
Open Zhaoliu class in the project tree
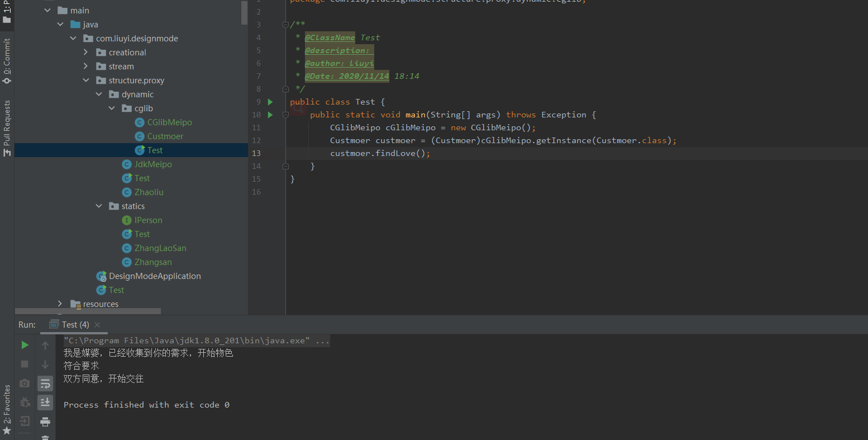(x=149, y=192)
